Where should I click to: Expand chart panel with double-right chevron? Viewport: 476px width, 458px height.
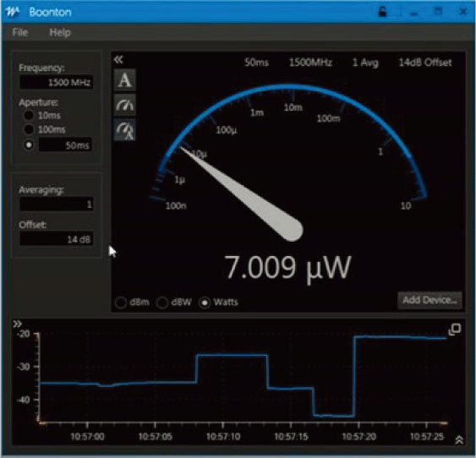[17, 324]
